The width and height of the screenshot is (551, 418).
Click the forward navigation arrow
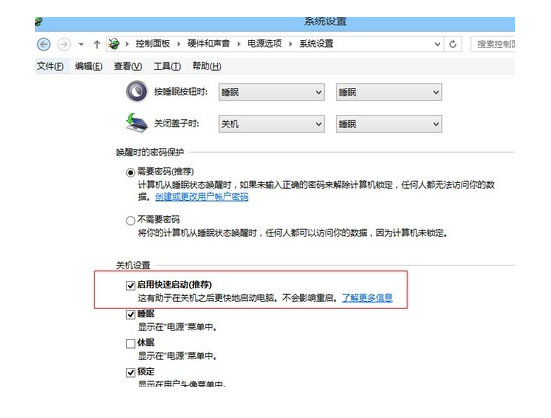(64, 44)
